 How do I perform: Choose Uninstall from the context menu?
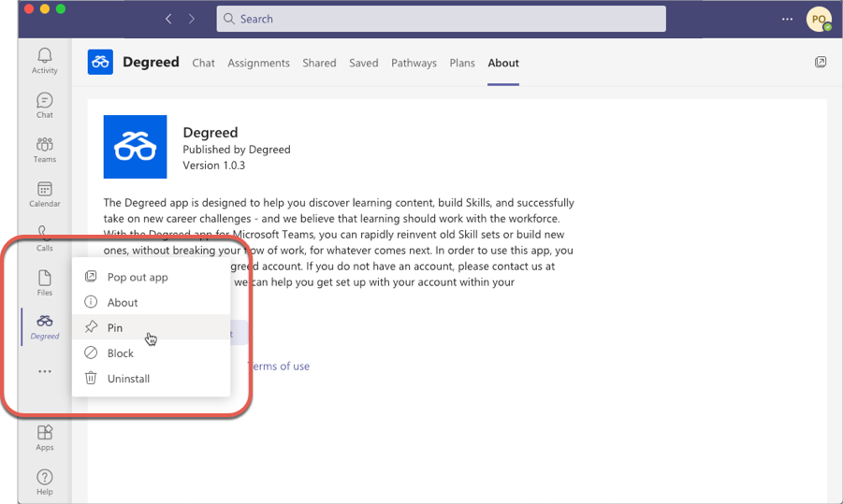pos(151,379)
